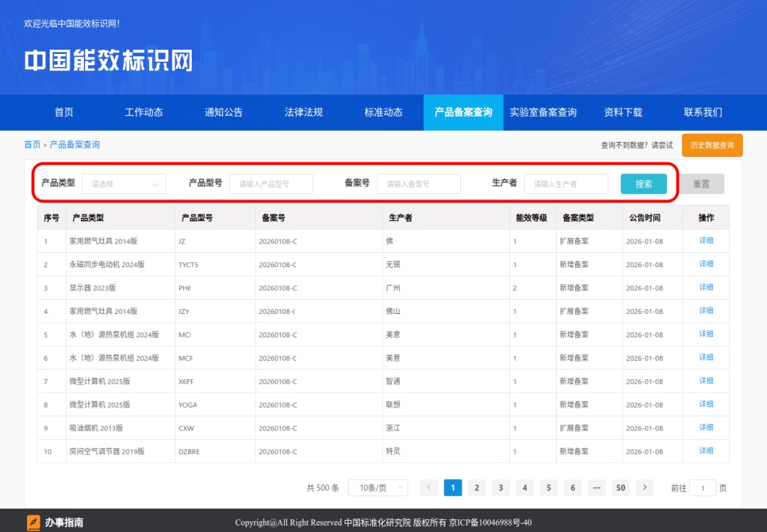The height and width of the screenshot is (532, 767).
Task: Click the 首页 breadcrumb link
Action: click(x=32, y=145)
